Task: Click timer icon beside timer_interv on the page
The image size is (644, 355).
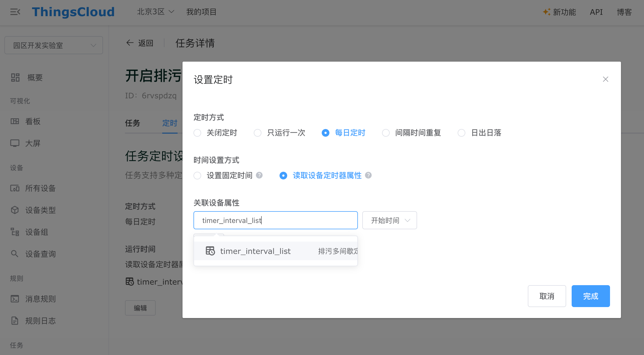Action: click(130, 282)
